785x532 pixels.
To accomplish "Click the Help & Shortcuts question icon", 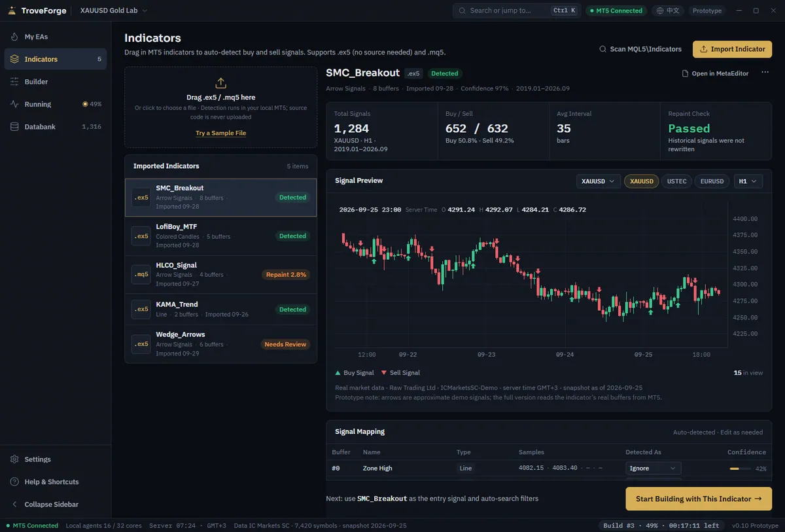I will click(14, 482).
